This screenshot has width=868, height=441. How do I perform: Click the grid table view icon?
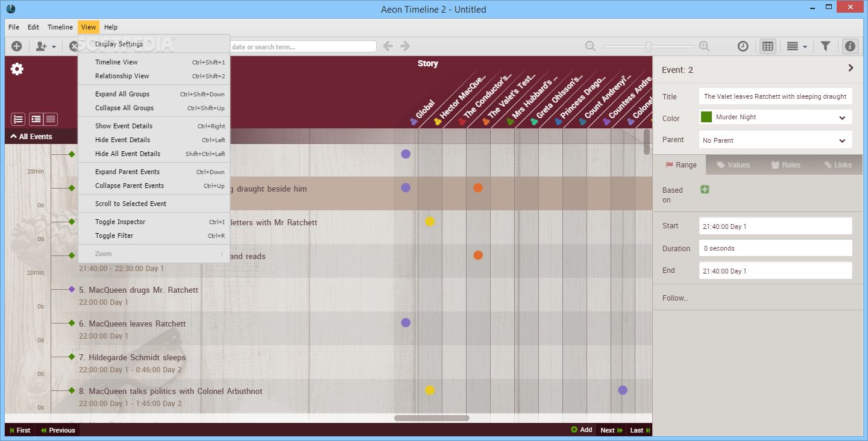coord(767,46)
